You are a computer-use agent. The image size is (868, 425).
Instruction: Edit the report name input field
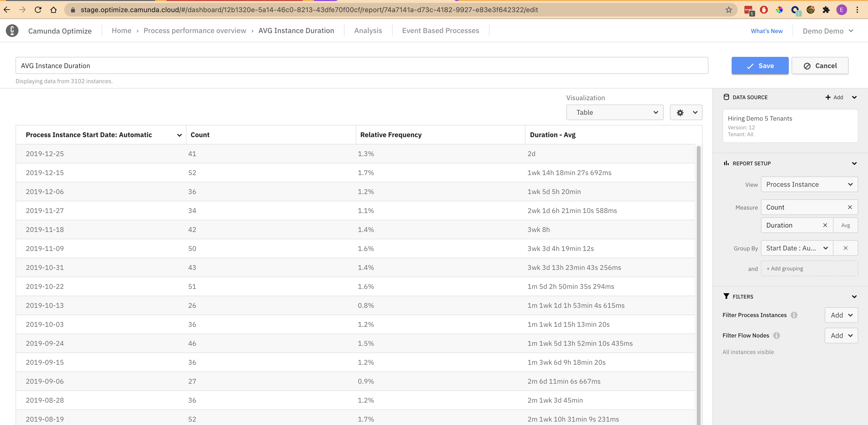point(362,66)
